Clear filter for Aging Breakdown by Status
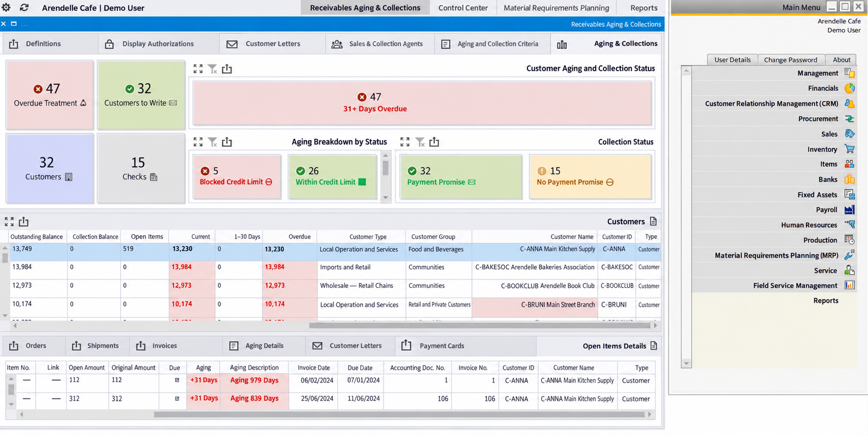 click(x=212, y=142)
